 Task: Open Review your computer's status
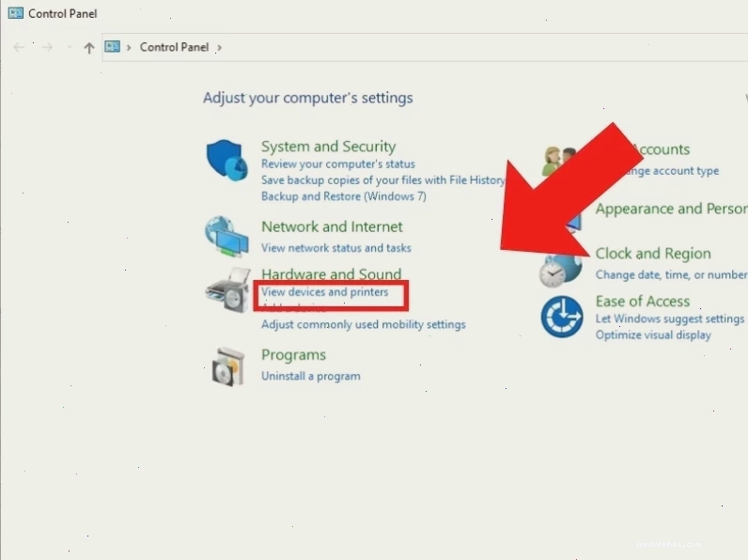(337, 164)
